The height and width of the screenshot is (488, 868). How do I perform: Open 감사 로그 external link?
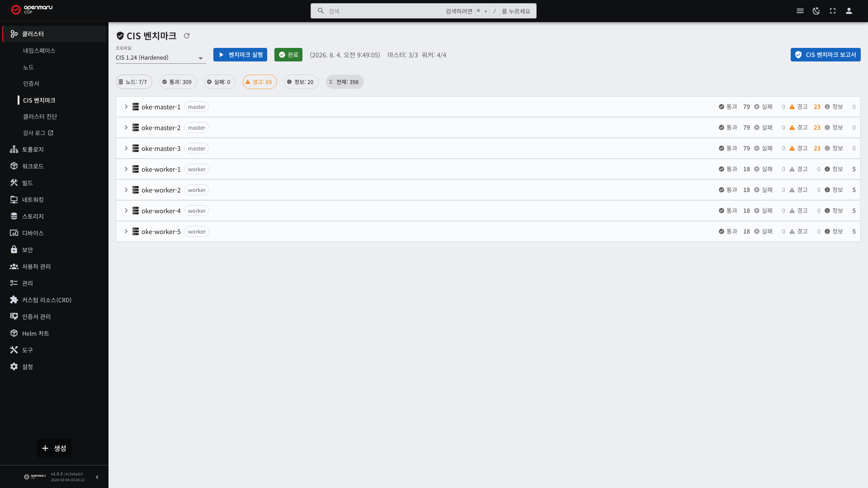[x=38, y=133]
